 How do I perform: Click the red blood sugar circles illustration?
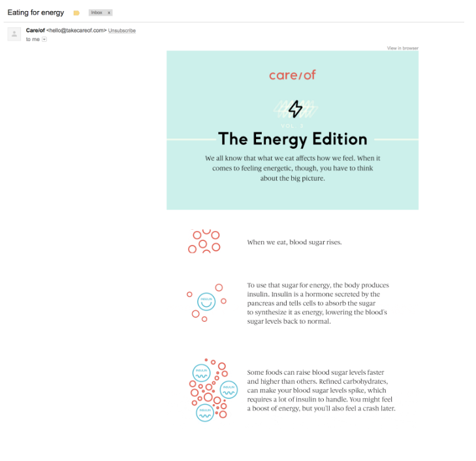204,242
